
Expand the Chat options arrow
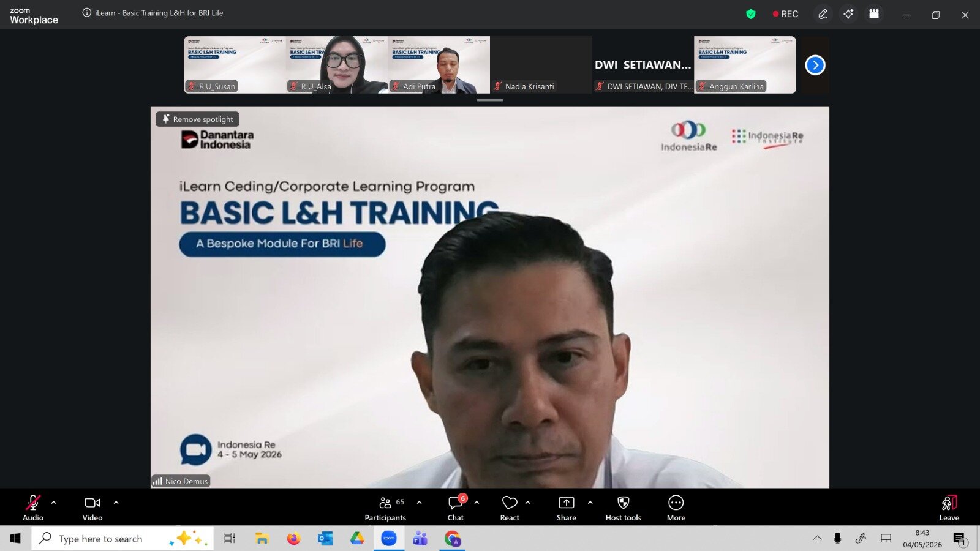477,503
